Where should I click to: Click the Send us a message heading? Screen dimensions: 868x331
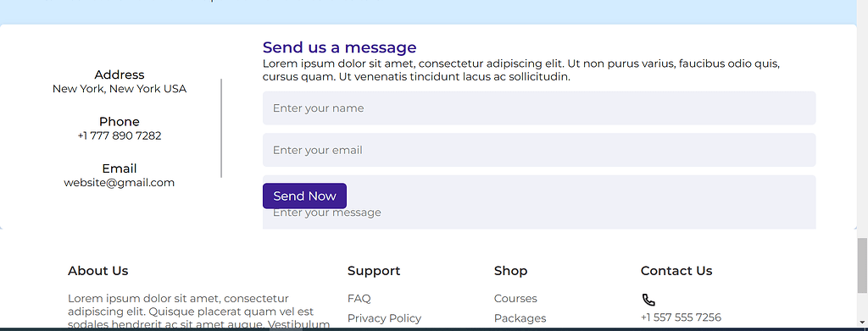(x=339, y=47)
